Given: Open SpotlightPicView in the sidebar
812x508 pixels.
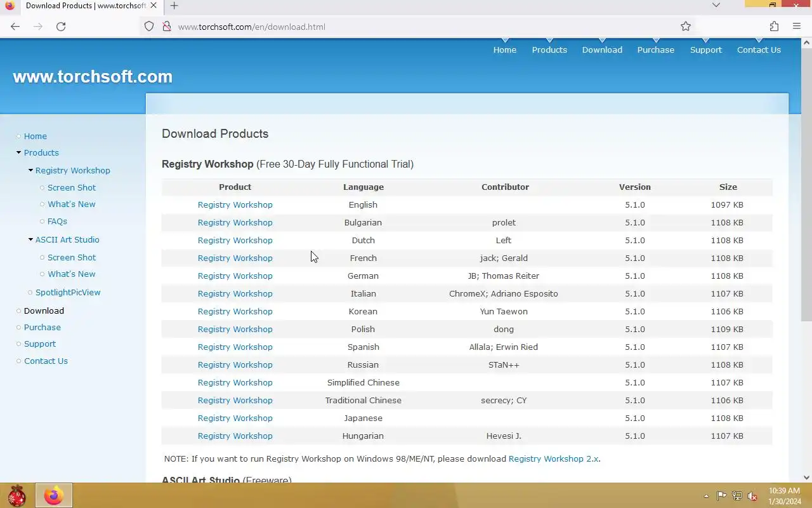Looking at the screenshot, I should click(x=68, y=292).
